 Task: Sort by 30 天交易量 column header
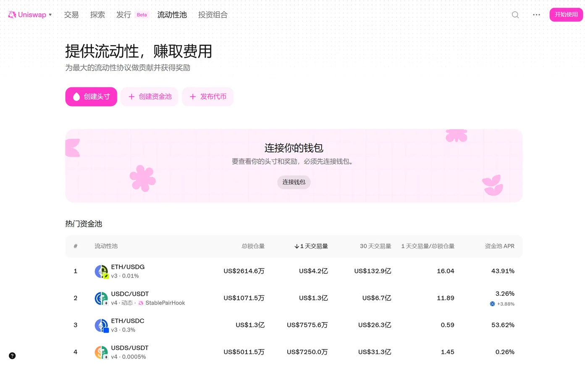375,246
